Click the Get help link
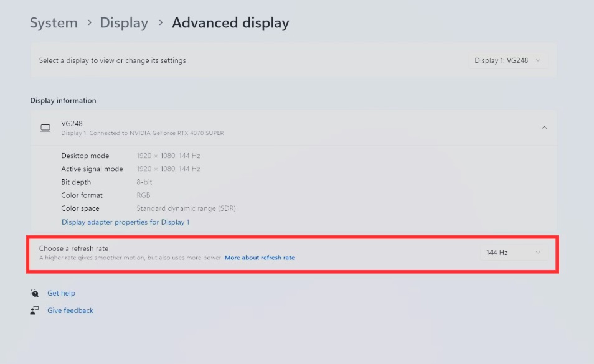594x364 pixels. (61, 293)
